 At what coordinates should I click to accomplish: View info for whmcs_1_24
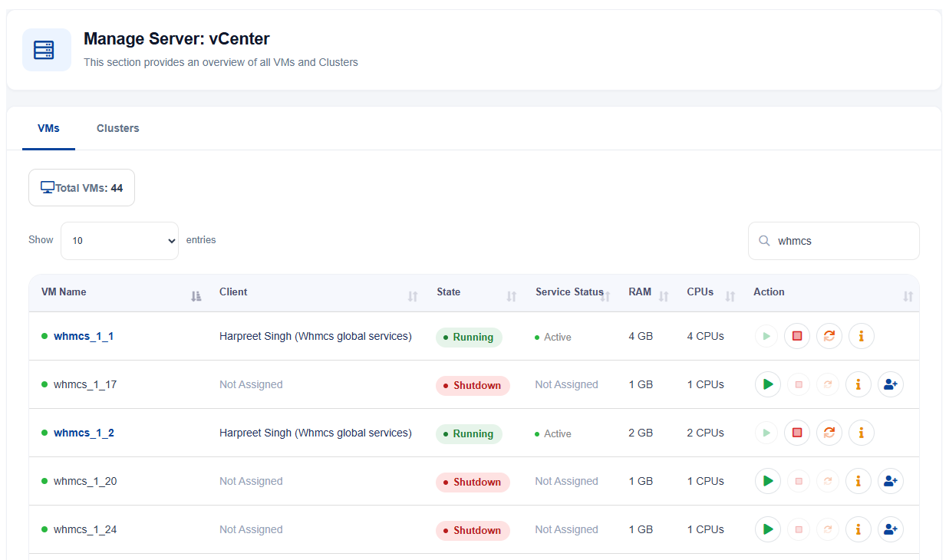tap(858, 529)
